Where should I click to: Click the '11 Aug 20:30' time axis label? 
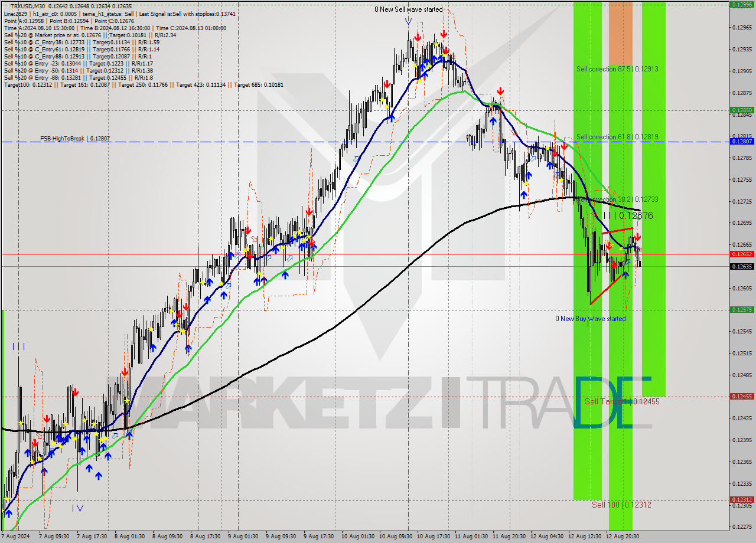point(510,537)
